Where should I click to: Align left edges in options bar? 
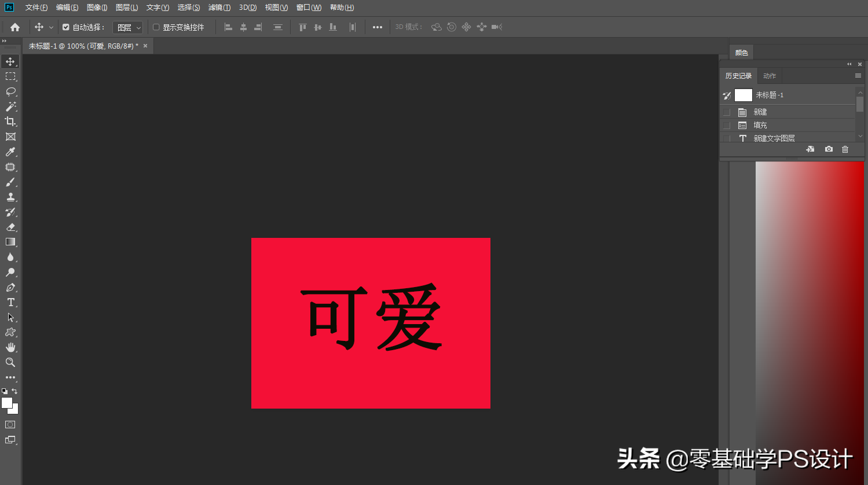point(228,27)
